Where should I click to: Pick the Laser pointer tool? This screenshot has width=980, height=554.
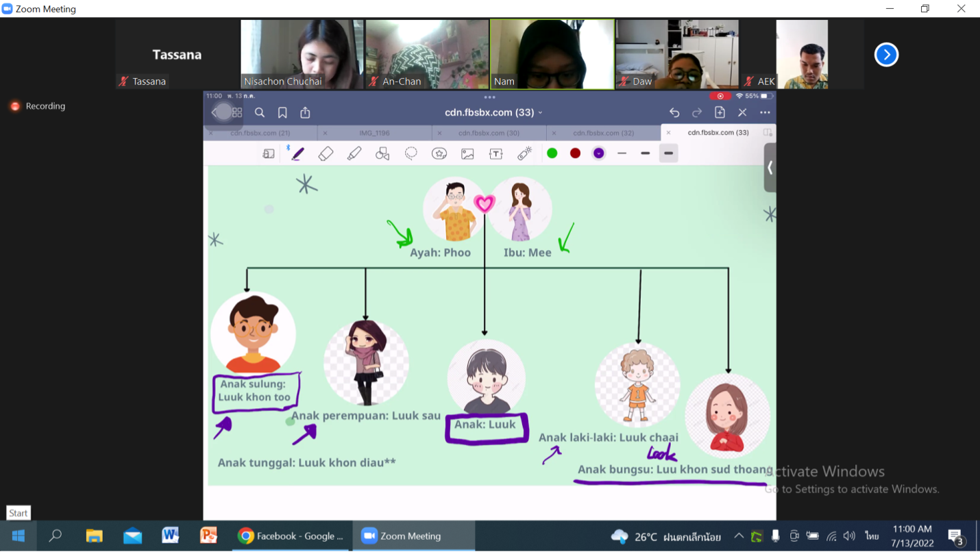coord(524,154)
